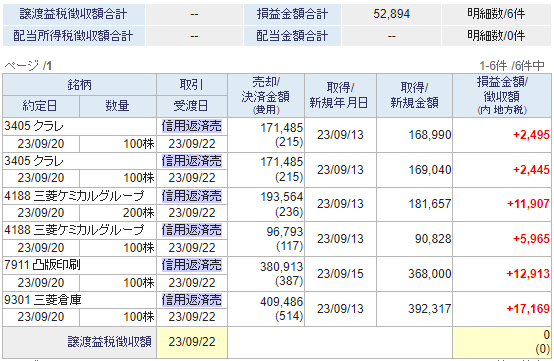The height and width of the screenshot is (361, 554).
Task: Click the settlement amount 193,564
Action: 282,197
